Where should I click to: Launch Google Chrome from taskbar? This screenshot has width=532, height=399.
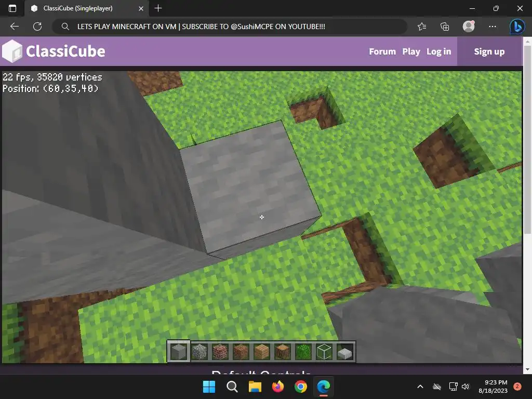(x=301, y=387)
